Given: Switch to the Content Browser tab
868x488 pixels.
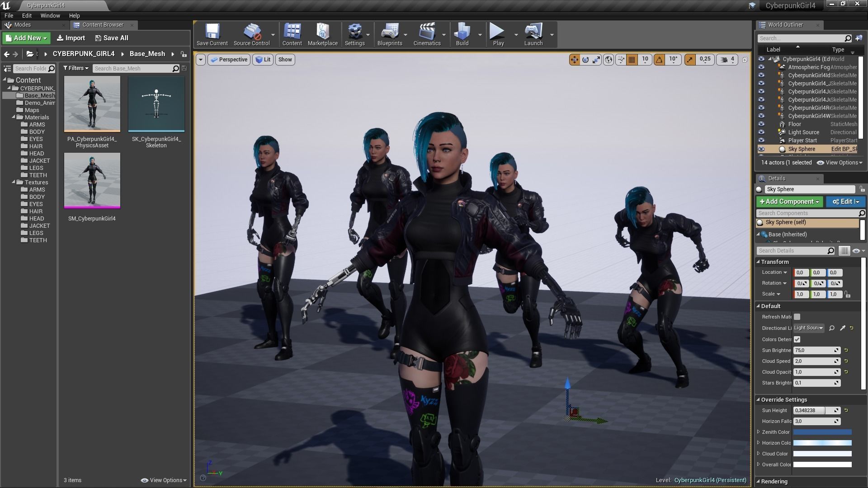Looking at the screenshot, I should pos(103,25).
